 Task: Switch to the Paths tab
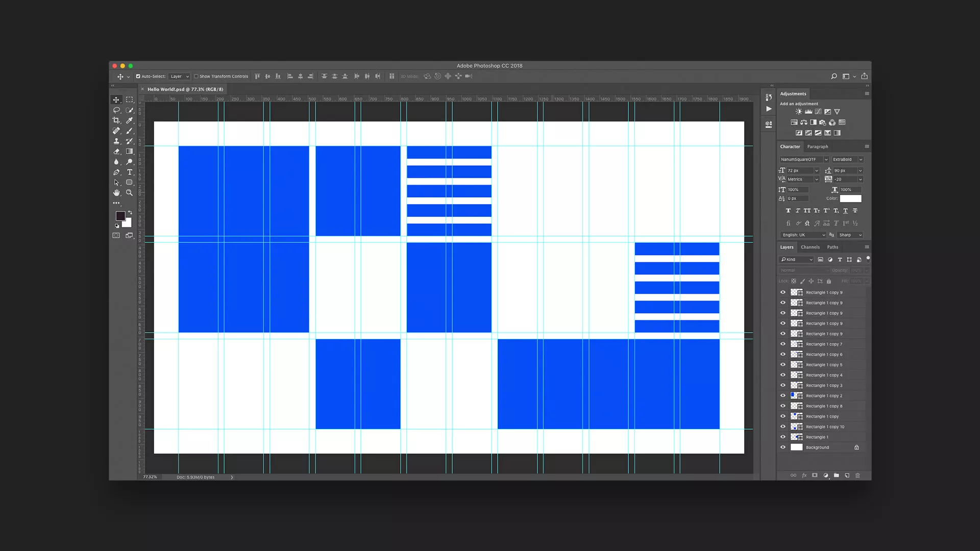point(832,247)
